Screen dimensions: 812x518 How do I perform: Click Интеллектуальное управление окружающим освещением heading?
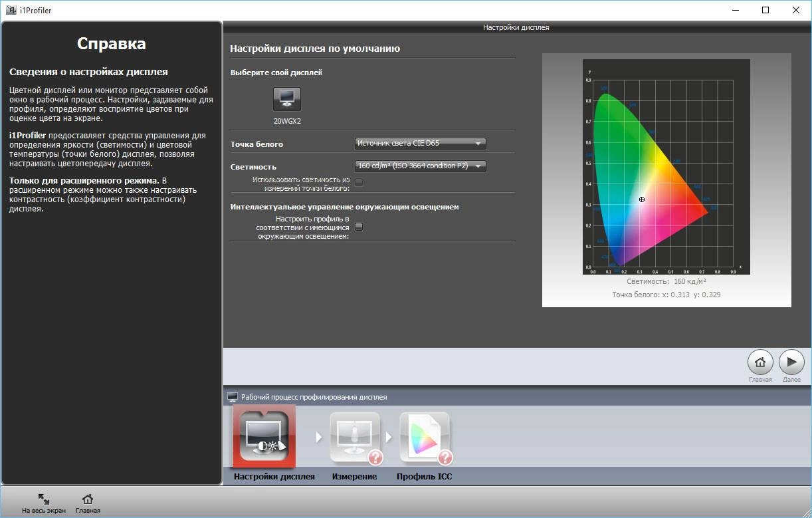[x=345, y=207]
